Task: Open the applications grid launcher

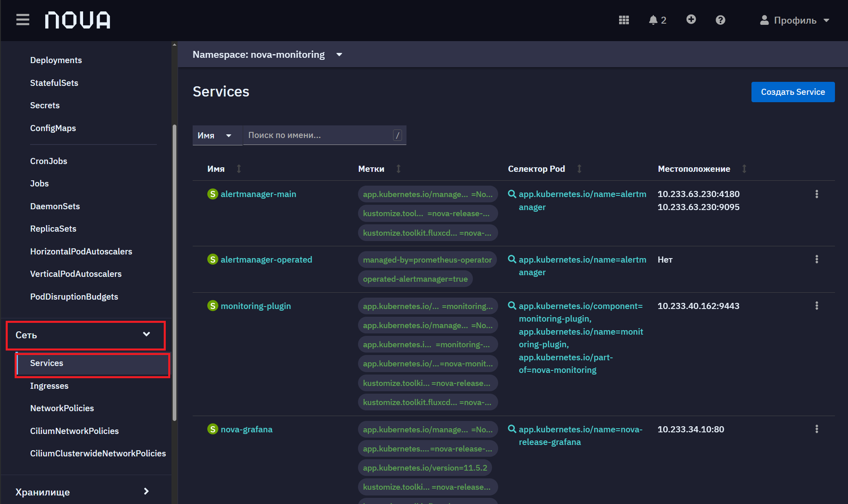Action: (x=624, y=20)
